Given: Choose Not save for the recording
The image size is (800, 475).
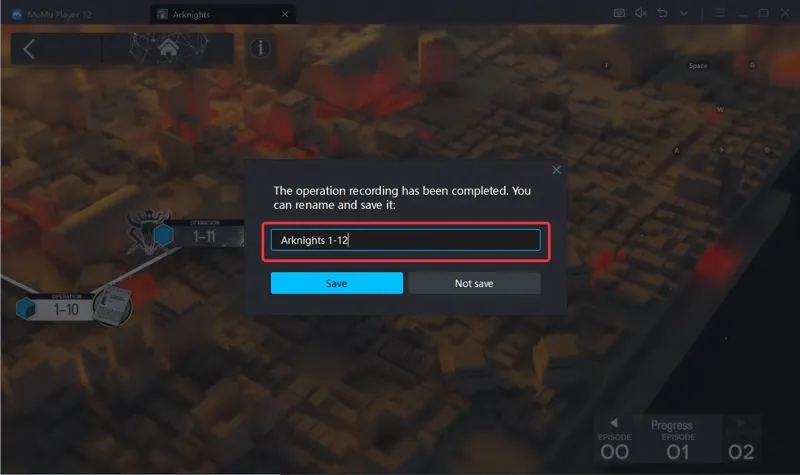Looking at the screenshot, I should click(x=474, y=283).
